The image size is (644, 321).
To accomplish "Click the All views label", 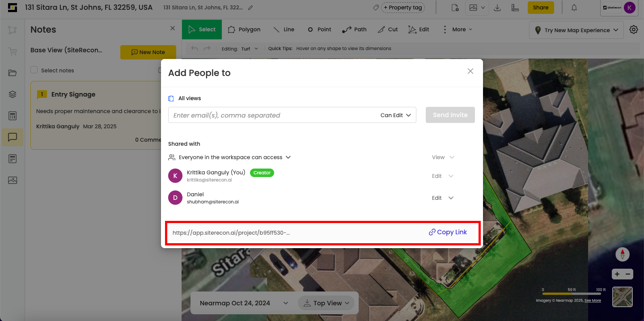I will pos(190,98).
